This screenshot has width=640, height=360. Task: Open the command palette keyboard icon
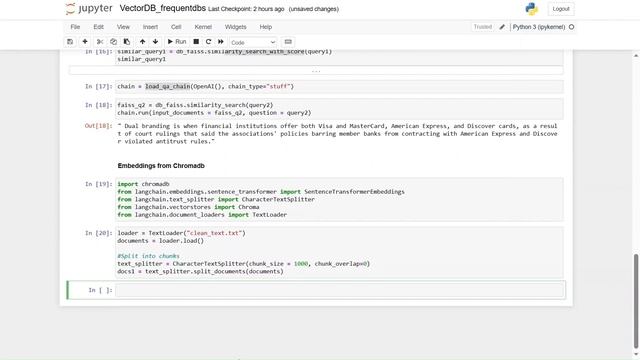[288, 42]
